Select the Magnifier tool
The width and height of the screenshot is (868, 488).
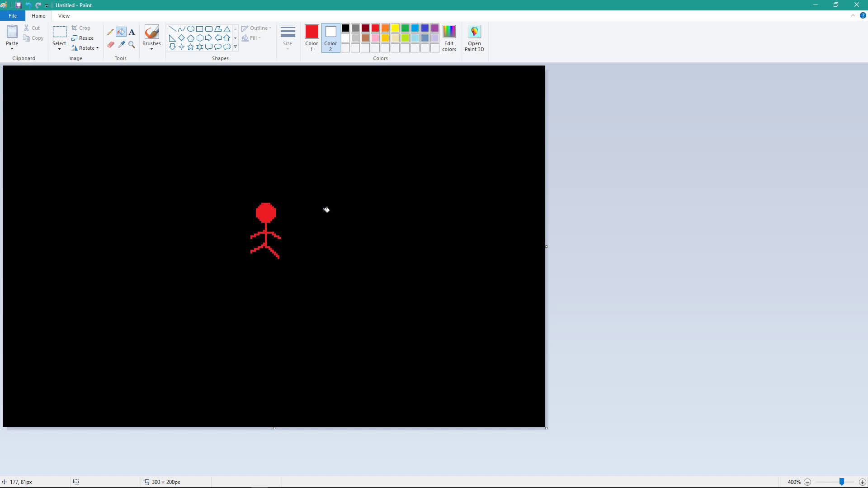coord(132,45)
